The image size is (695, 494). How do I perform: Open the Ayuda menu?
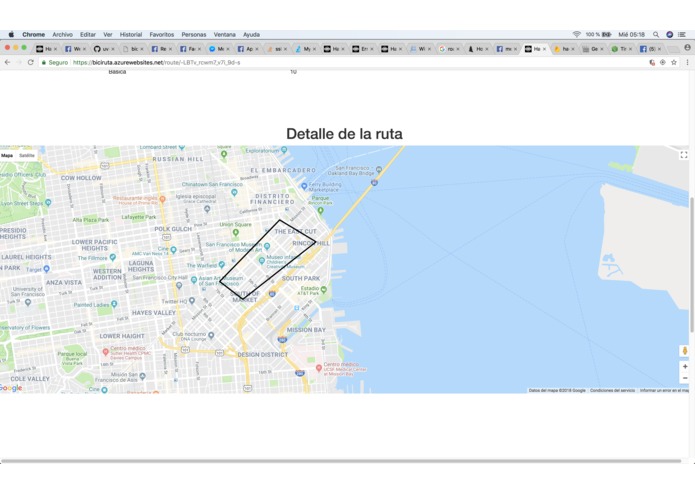tap(251, 35)
